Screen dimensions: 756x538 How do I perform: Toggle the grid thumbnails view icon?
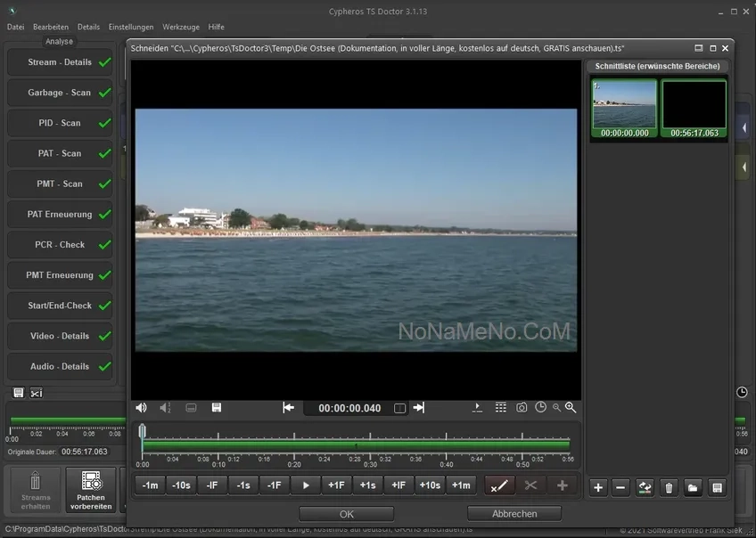pos(500,408)
